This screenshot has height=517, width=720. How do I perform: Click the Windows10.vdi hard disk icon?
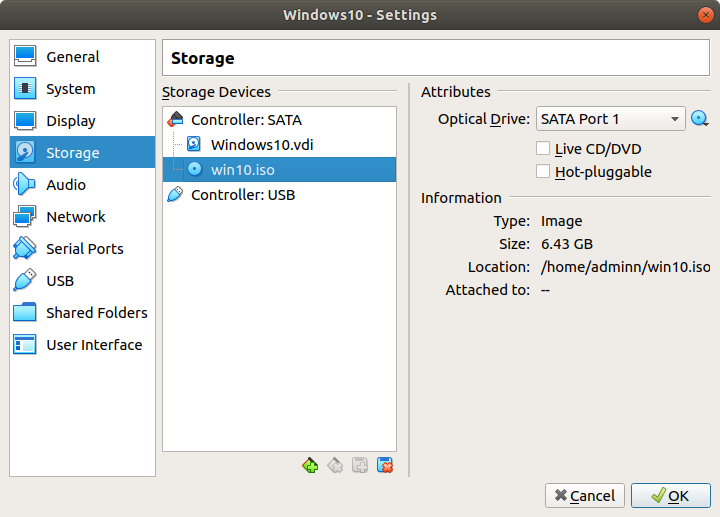click(194, 144)
